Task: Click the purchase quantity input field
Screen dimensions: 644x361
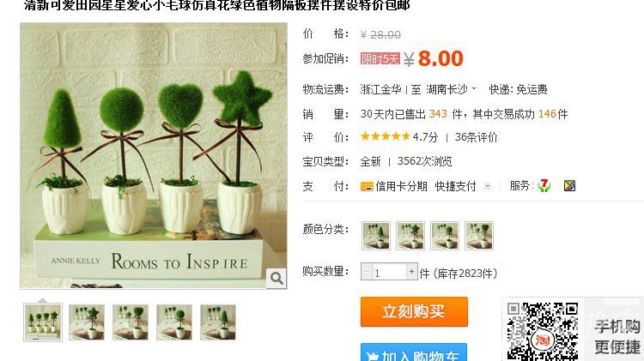Action: tap(389, 272)
